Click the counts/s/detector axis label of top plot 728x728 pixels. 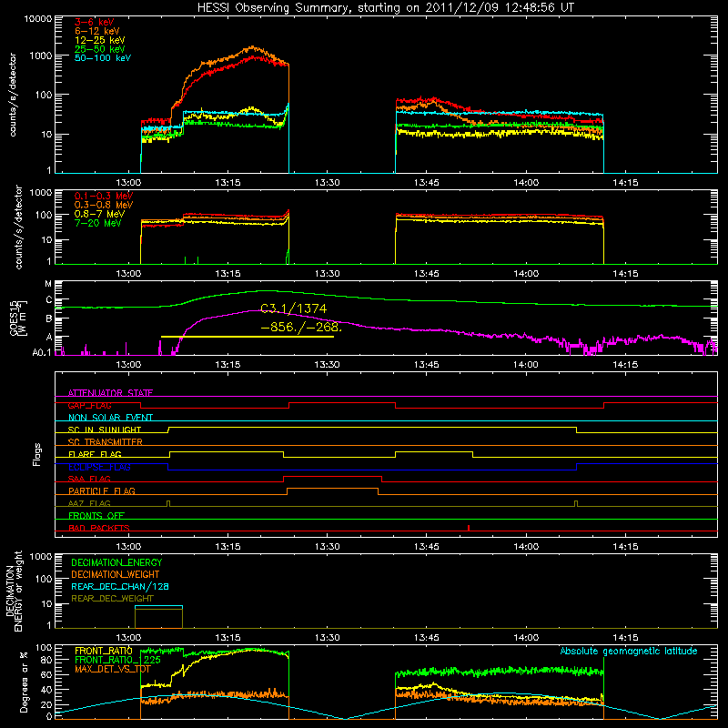point(13,95)
